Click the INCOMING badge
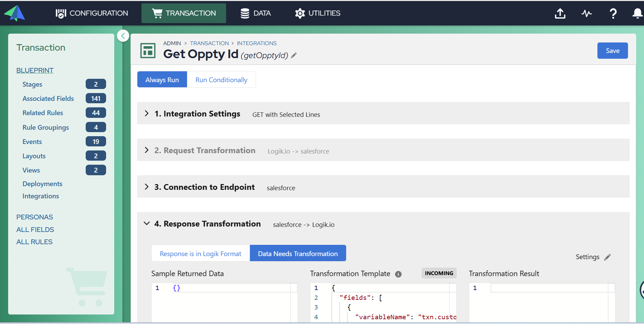 click(x=439, y=273)
